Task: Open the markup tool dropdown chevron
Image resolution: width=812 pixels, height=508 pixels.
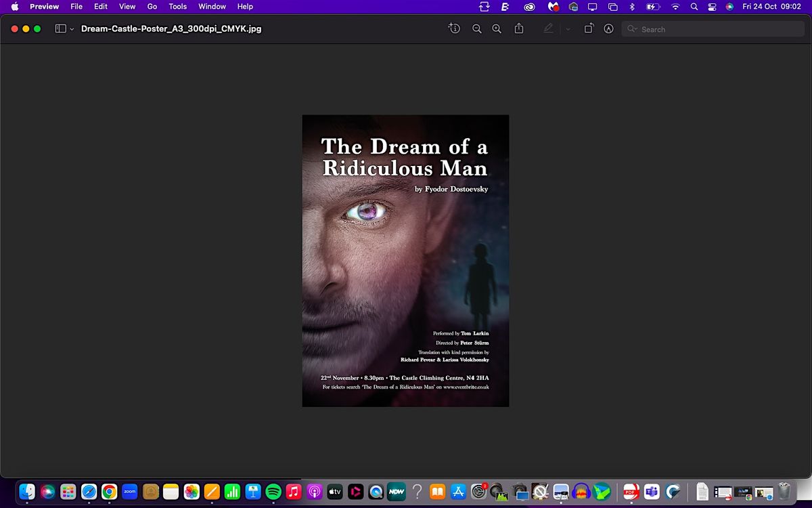Action: pos(568,29)
